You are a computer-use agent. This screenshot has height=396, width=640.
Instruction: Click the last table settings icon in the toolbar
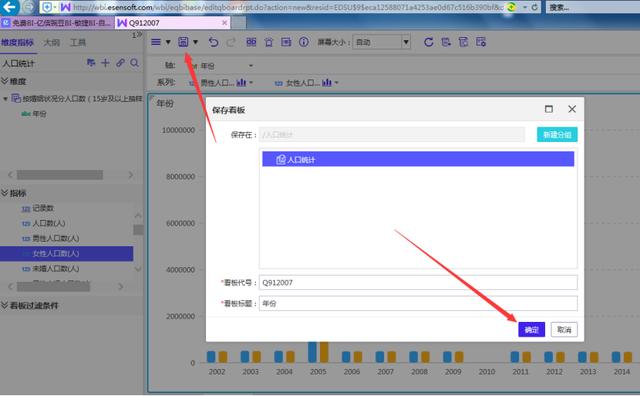481,42
